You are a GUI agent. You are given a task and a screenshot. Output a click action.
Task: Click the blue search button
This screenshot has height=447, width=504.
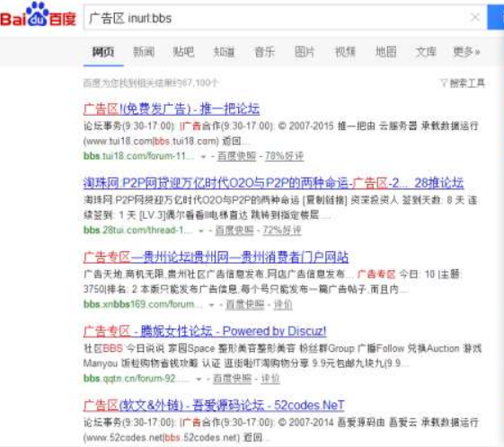496,17
